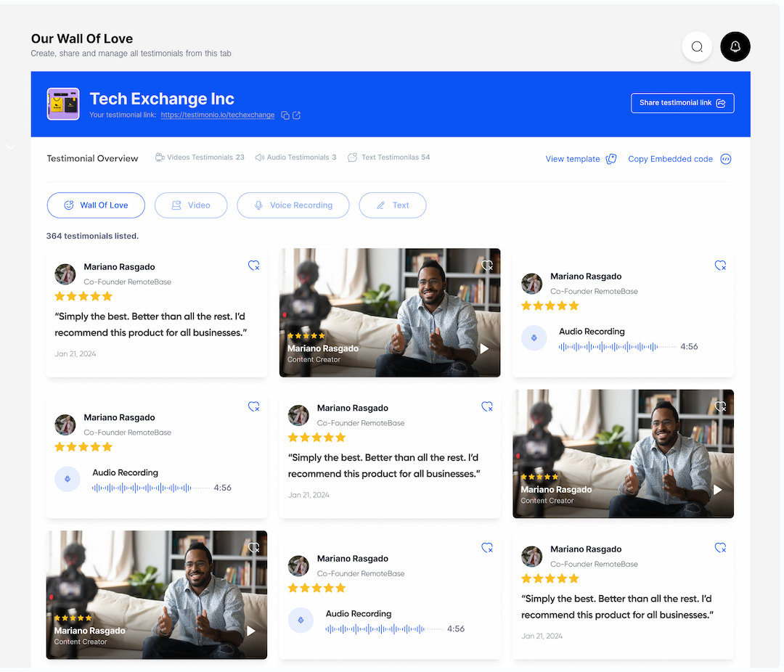This screenshot has width=784, height=672.
Task: Click "Jan 21, 2024" on third-row text testimonial
Action: 542,636
